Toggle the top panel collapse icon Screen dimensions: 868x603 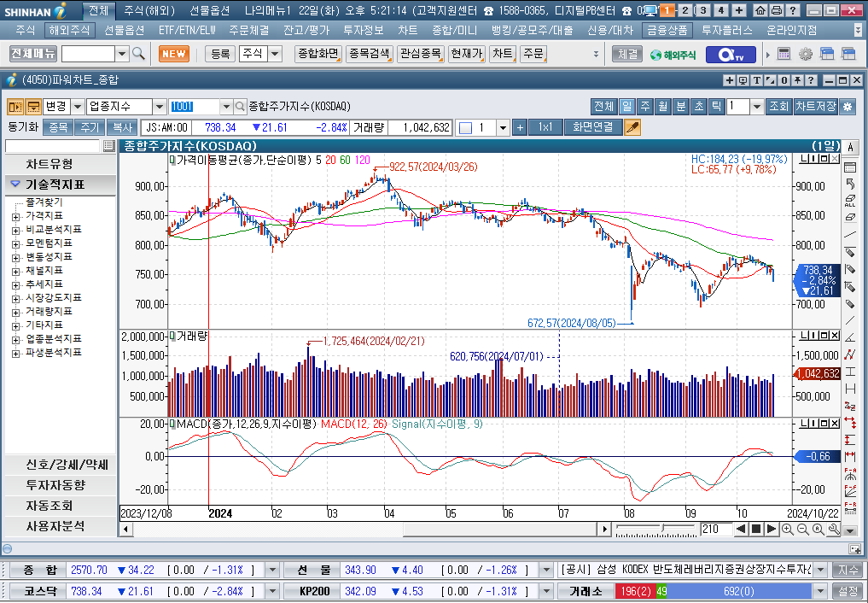pyautogui.click(x=33, y=106)
